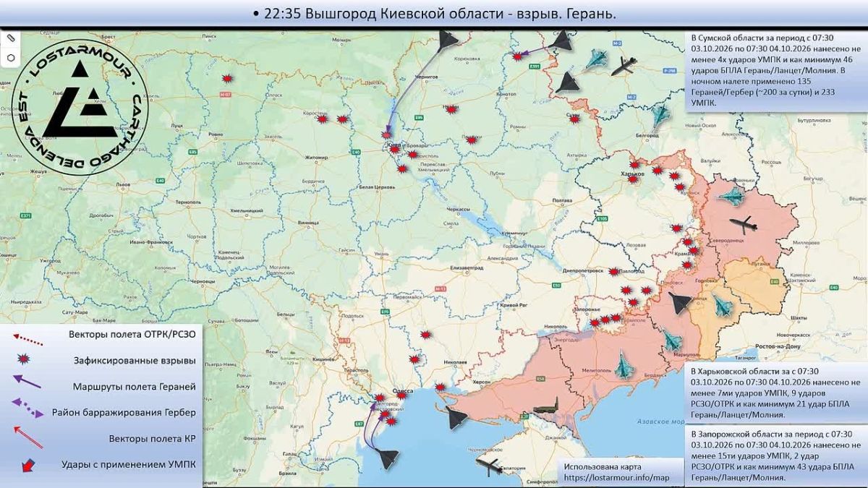This screenshot has height=488, width=868.
Task: Click the Kharkiv region statistics text box
Action: [777, 394]
